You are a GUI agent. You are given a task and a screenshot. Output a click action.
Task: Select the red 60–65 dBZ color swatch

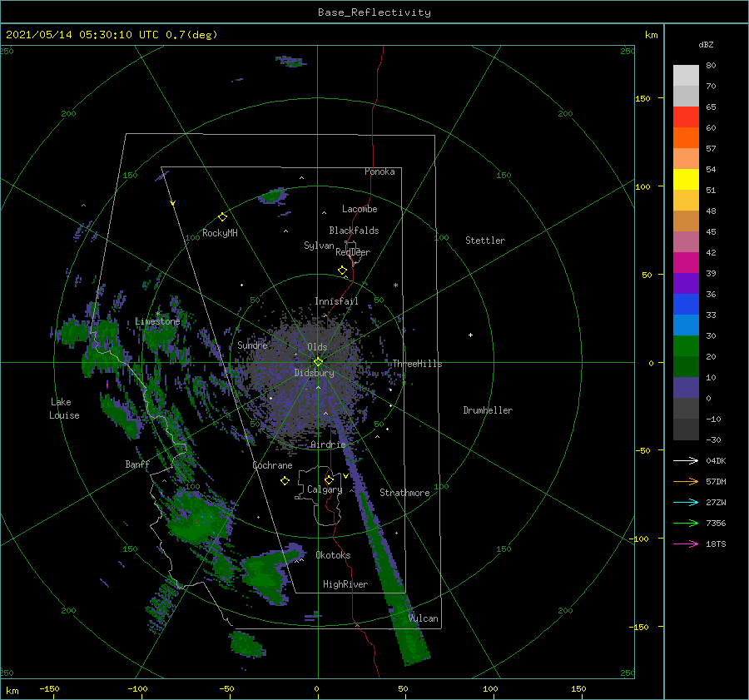(x=686, y=117)
